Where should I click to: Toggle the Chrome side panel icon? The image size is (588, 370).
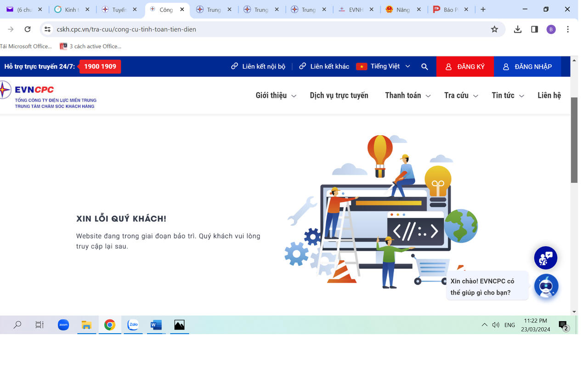tap(534, 29)
